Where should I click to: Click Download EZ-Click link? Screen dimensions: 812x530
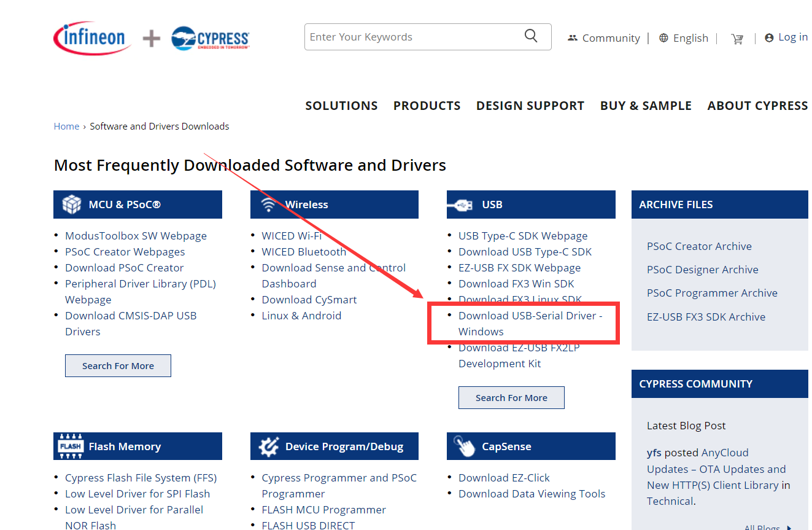coord(504,478)
